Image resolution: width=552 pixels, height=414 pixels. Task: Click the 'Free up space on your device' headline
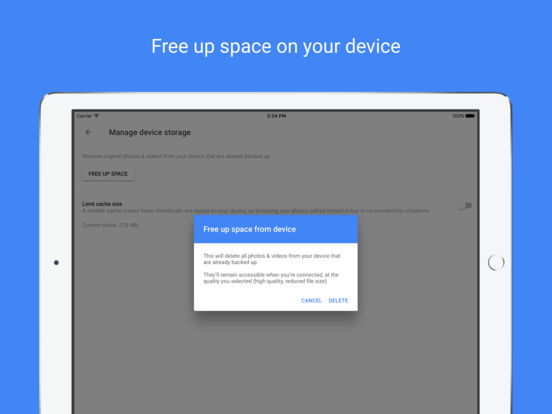[276, 47]
